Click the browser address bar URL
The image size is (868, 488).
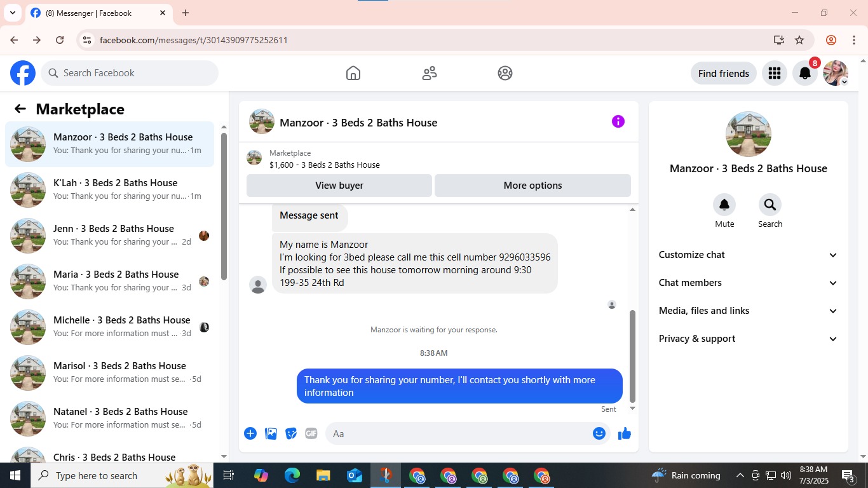(194, 40)
